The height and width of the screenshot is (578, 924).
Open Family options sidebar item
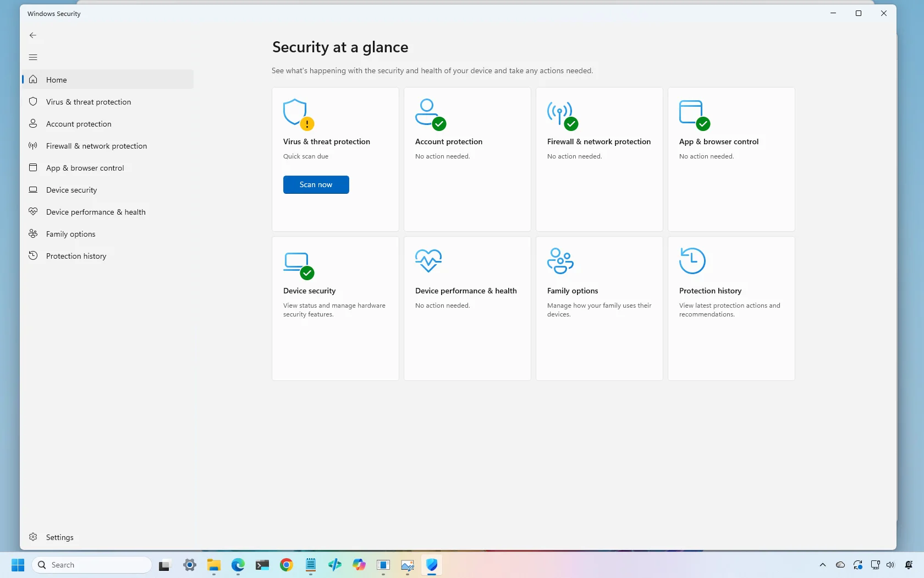click(108, 234)
